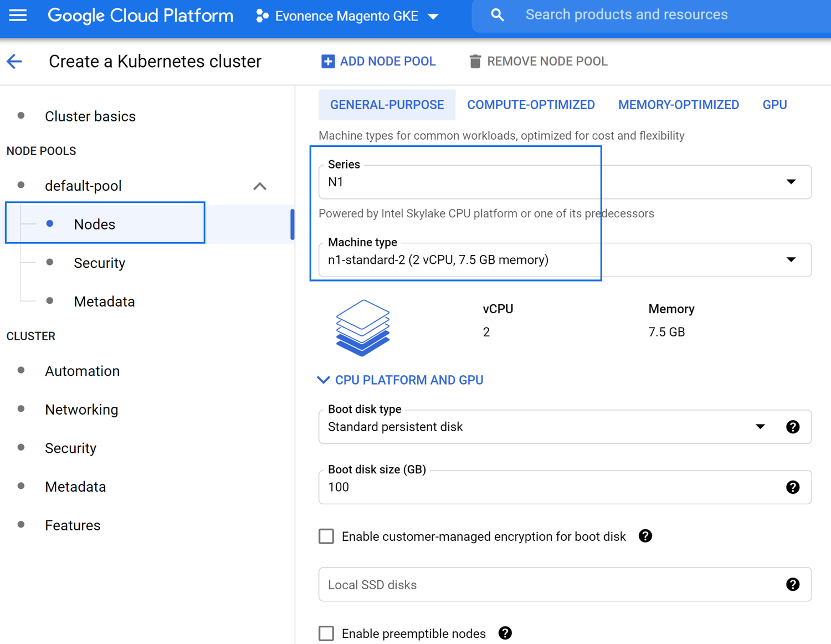
Task: Click the machine stack layers icon
Action: tap(363, 328)
